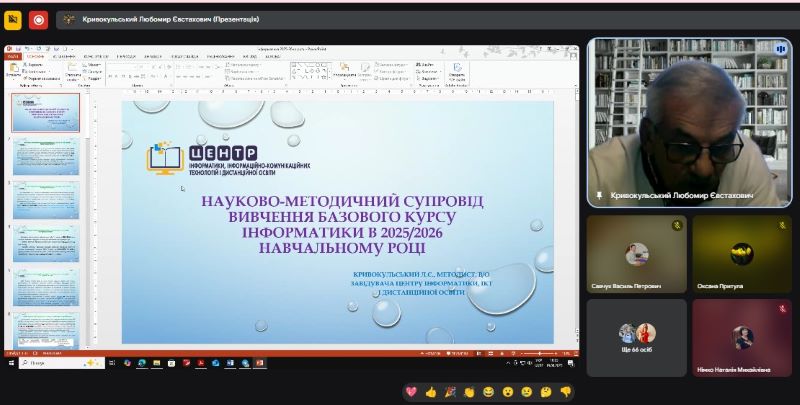The image size is (800, 405).
Task: Send the party popper reaction
Action: (450, 392)
